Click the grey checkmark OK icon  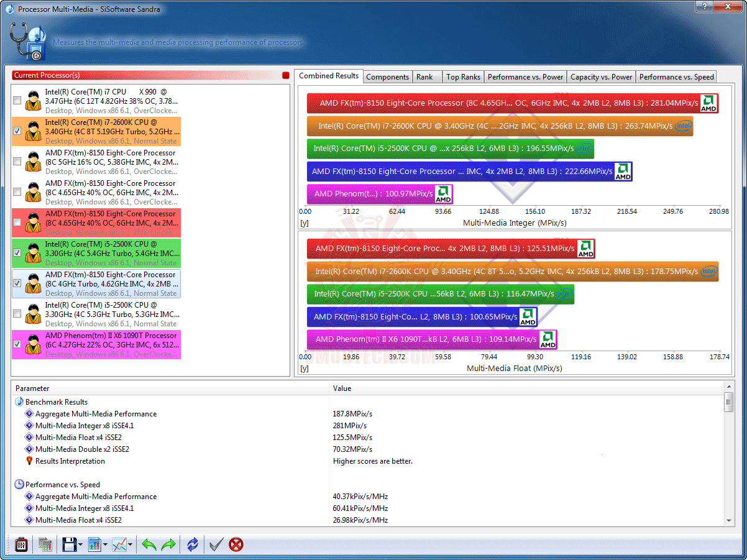click(216, 545)
